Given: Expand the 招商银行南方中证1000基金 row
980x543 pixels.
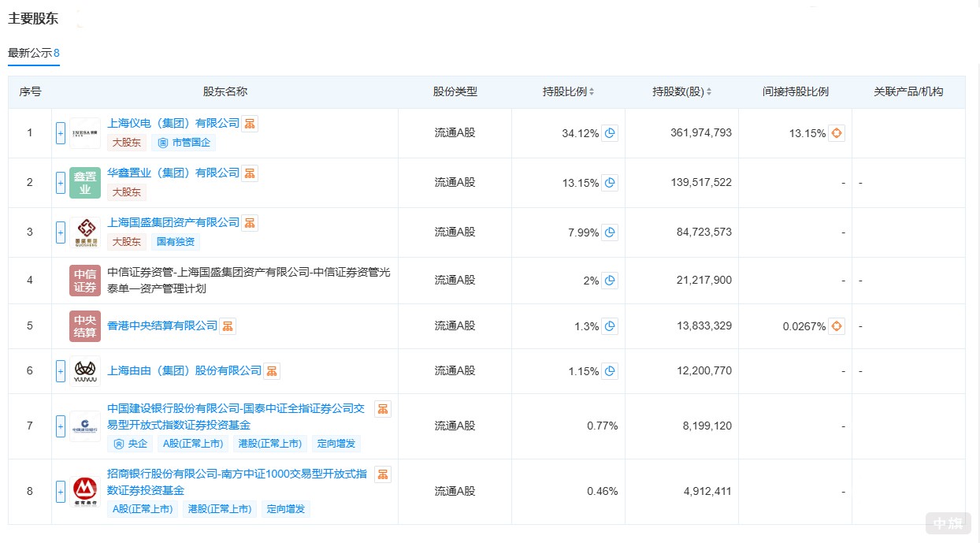Looking at the screenshot, I should pos(60,491).
